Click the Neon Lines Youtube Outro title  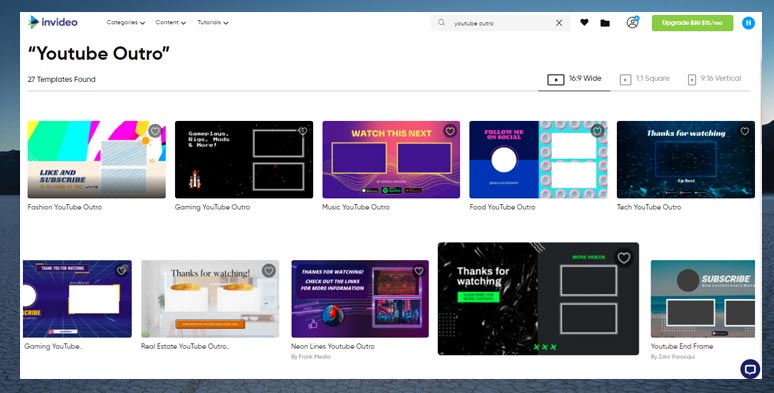tap(333, 347)
